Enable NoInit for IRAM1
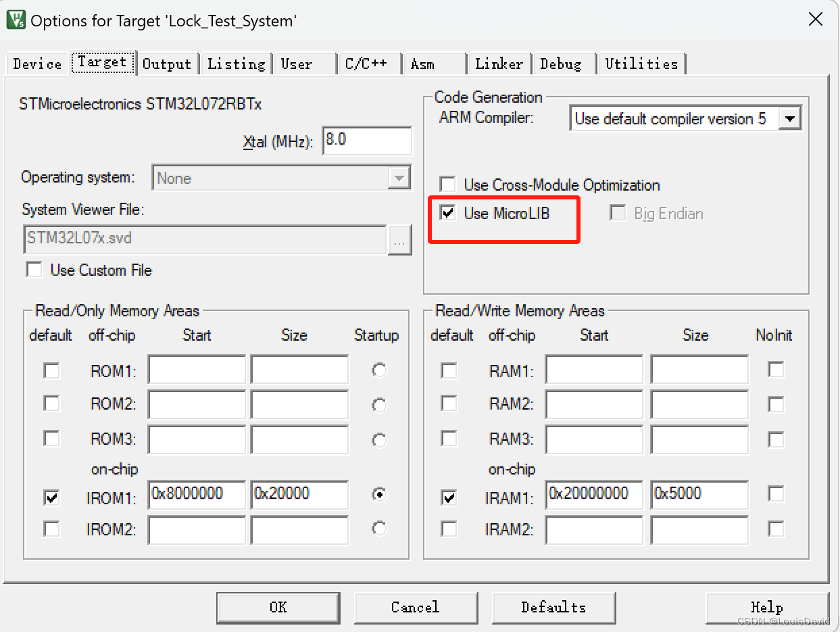This screenshot has height=632, width=840. coord(776,494)
